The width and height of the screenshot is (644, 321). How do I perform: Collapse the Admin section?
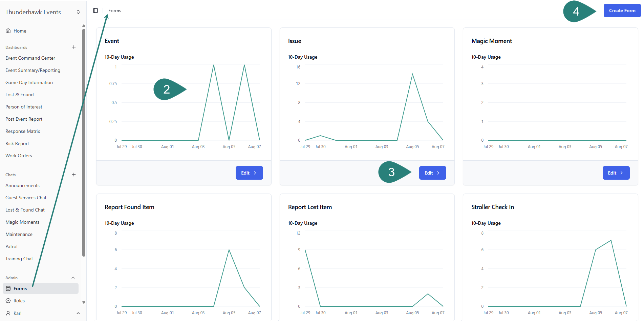73,278
